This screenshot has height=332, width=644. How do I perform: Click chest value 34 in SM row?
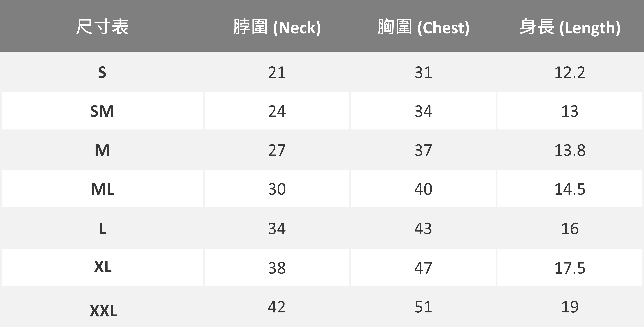pos(423,111)
